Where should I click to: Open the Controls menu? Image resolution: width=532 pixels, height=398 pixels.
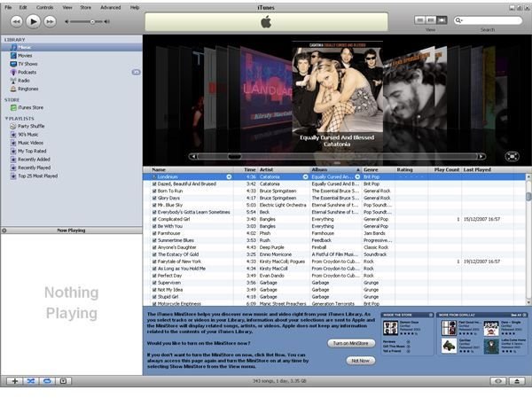[44, 7]
